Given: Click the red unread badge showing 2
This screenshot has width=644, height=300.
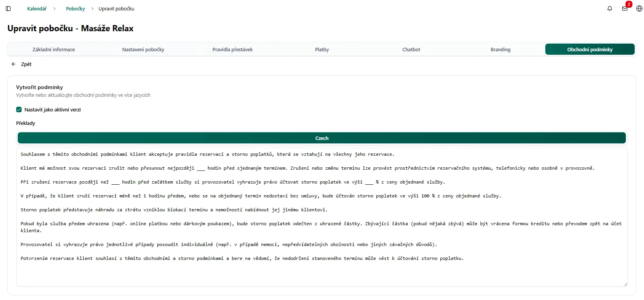Looking at the screenshot, I should pos(629,4).
